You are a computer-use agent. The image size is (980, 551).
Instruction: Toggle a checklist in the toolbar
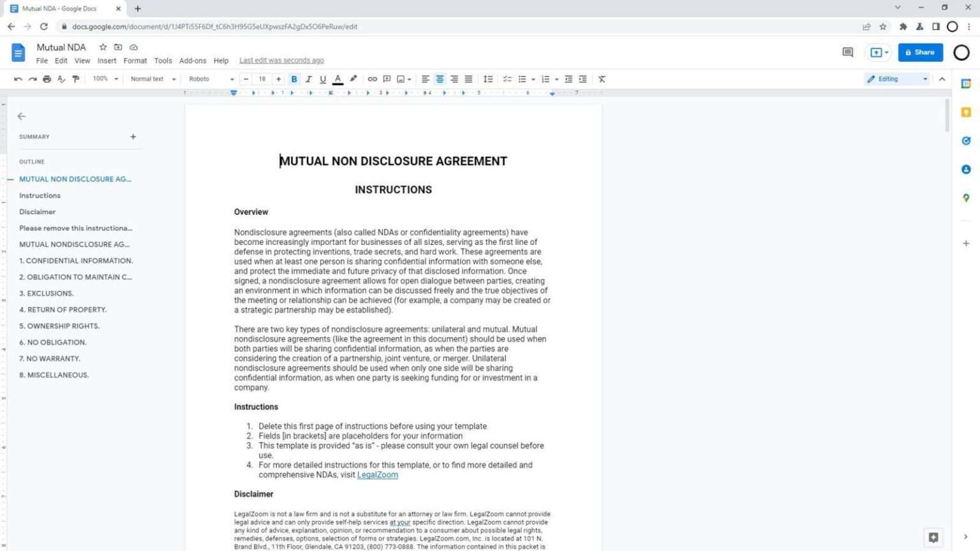tap(507, 78)
